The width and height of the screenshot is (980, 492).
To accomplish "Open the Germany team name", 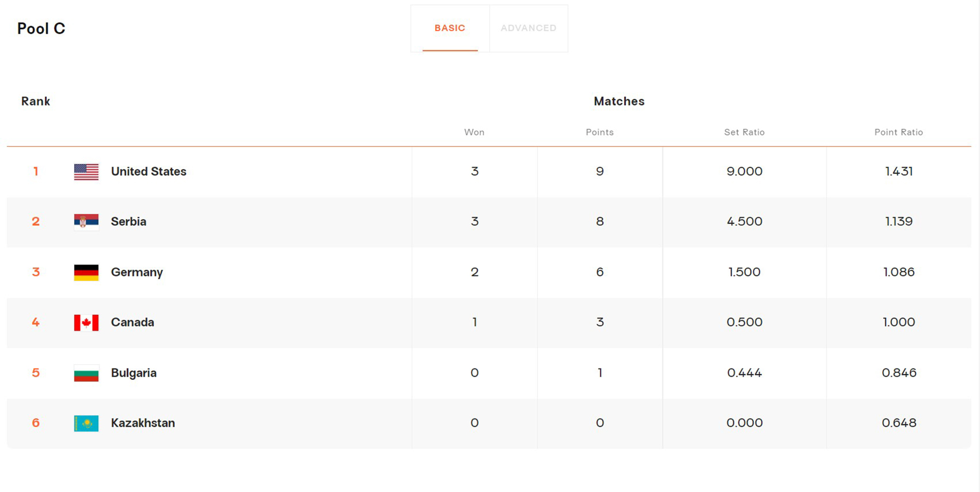I will pyautogui.click(x=137, y=272).
